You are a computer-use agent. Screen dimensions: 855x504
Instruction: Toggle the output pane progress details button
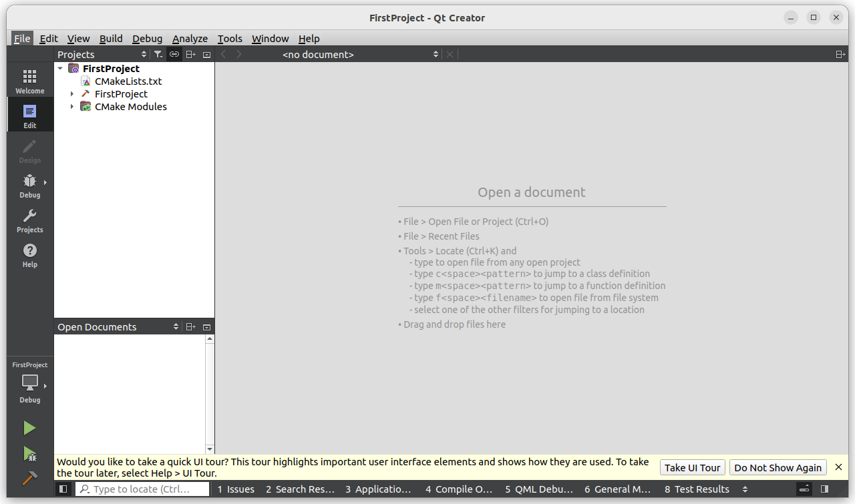(804, 489)
